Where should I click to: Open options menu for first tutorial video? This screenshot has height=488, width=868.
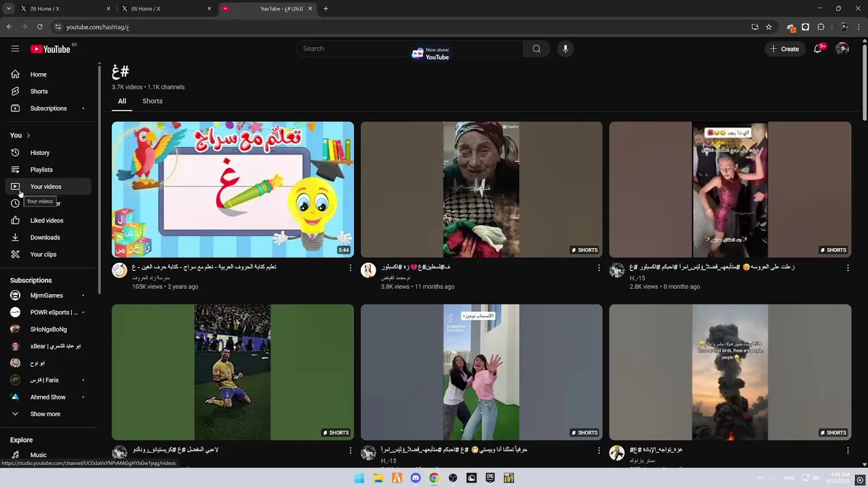click(351, 268)
